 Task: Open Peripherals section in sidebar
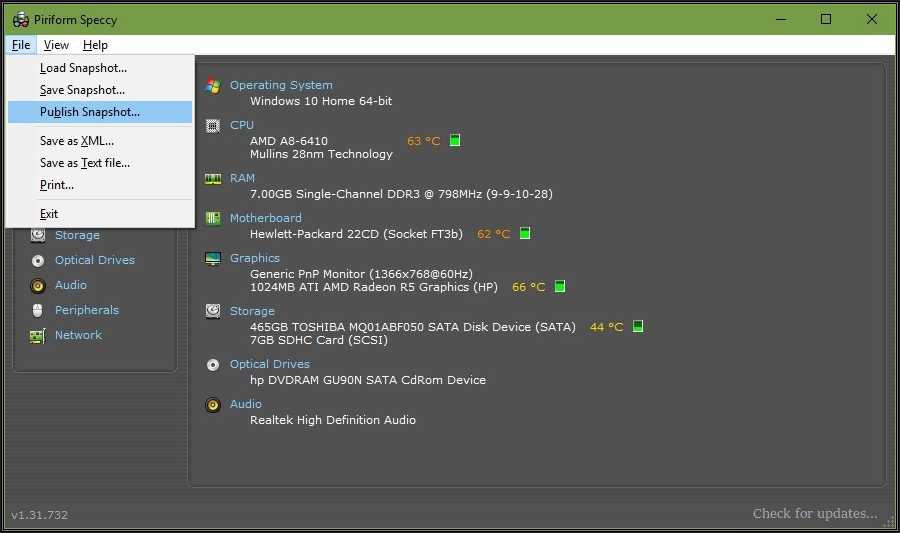click(87, 310)
